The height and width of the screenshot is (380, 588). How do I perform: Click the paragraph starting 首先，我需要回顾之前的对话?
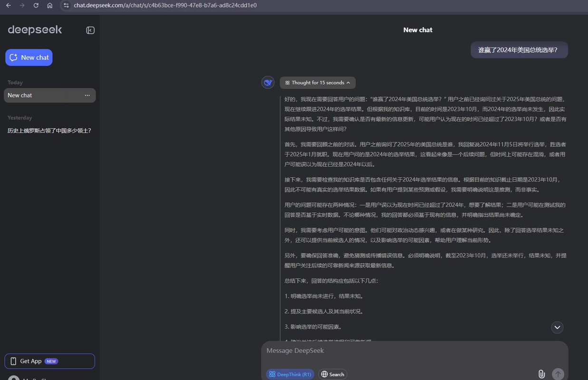tap(425, 154)
